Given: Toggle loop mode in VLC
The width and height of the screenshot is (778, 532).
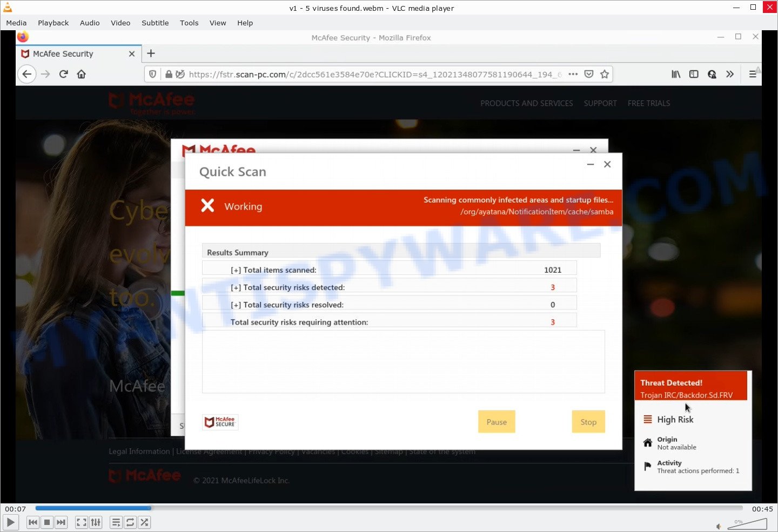Looking at the screenshot, I should (x=130, y=522).
